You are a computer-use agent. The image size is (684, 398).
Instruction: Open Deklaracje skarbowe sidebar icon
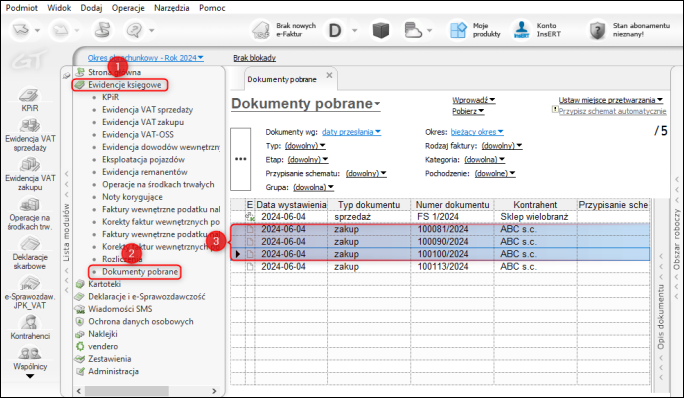(x=30, y=244)
